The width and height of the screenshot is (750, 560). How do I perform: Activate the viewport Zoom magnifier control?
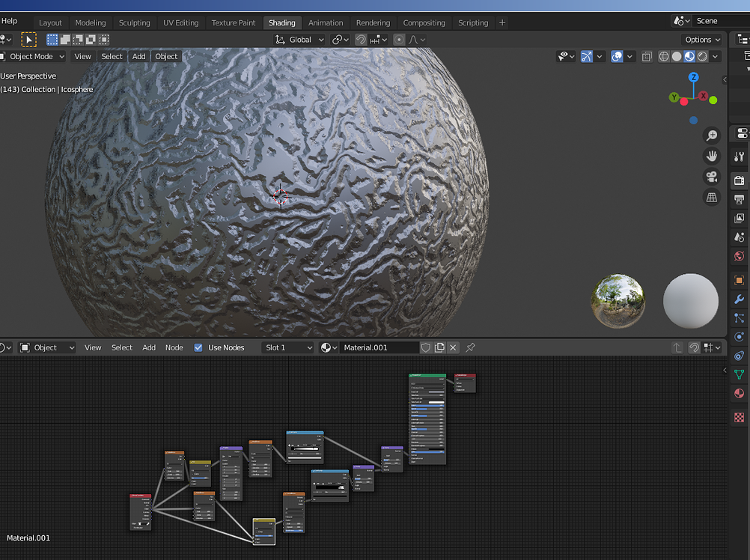[711, 136]
